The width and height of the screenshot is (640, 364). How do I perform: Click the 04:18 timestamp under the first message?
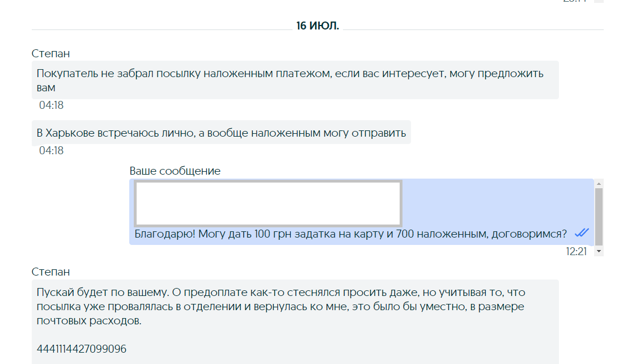[x=51, y=105]
